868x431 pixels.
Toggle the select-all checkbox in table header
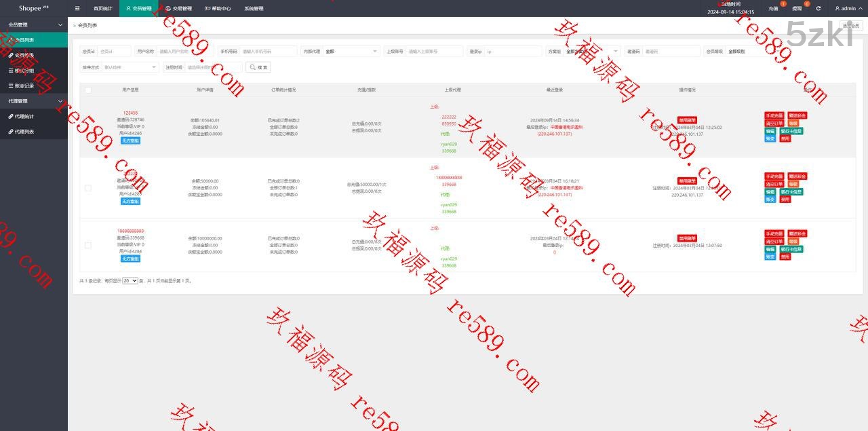(87, 90)
